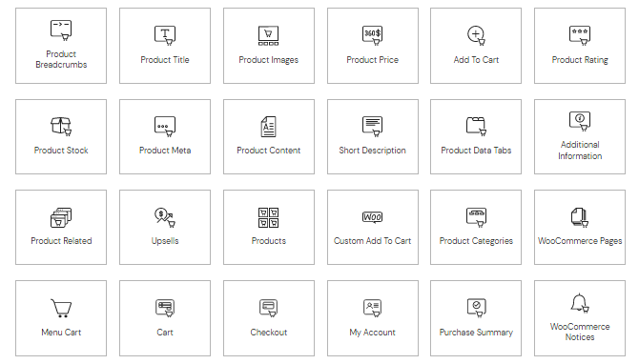
Task: Select the My Account widget icon
Action: point(373,308)
